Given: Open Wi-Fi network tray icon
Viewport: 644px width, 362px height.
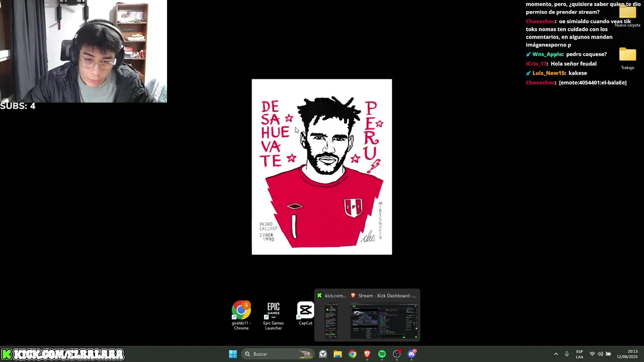Looking at the screenshot, I should pos(592,354).
